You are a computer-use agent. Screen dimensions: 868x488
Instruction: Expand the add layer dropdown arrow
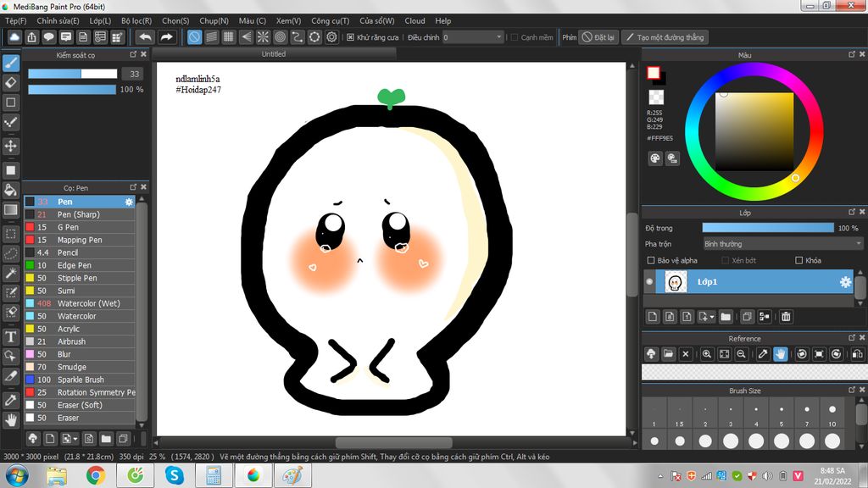coord(711,317)
